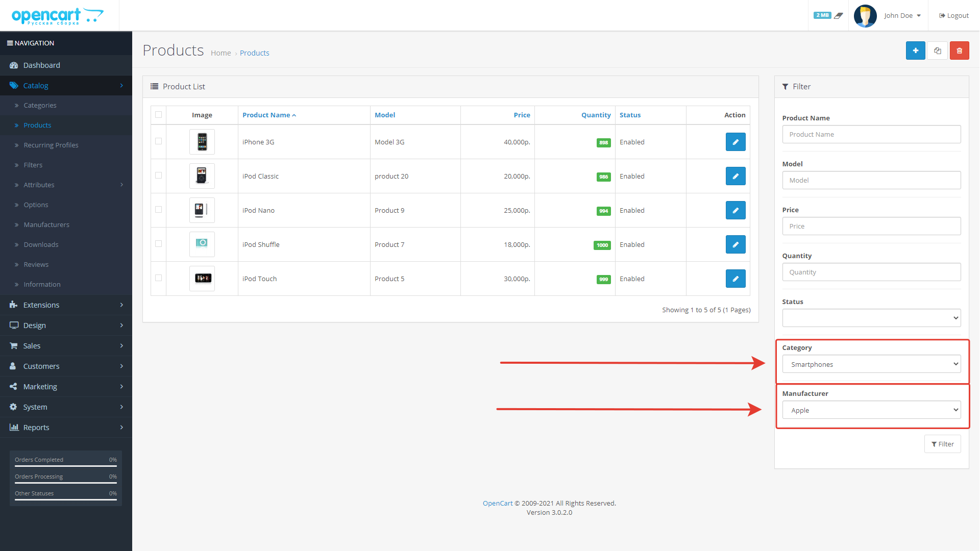Open the empty Status filter dropdown

[x=871, y=318]
